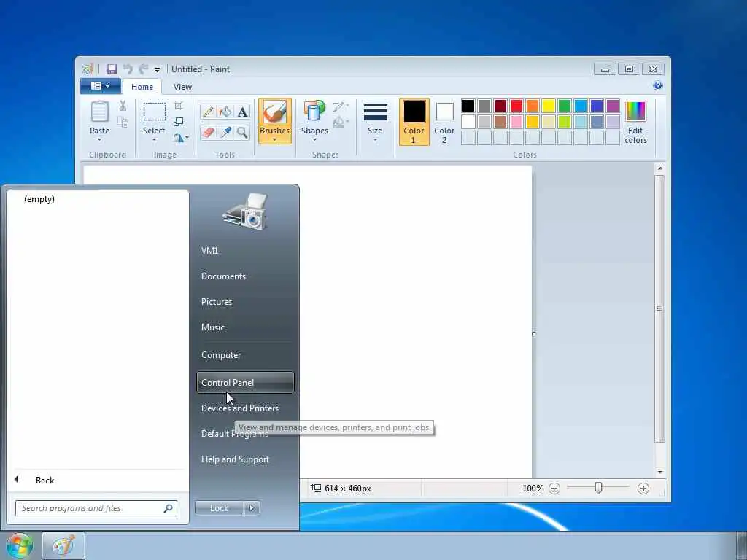
Task: Click the Search programs and files box
Action: (96, 508)
